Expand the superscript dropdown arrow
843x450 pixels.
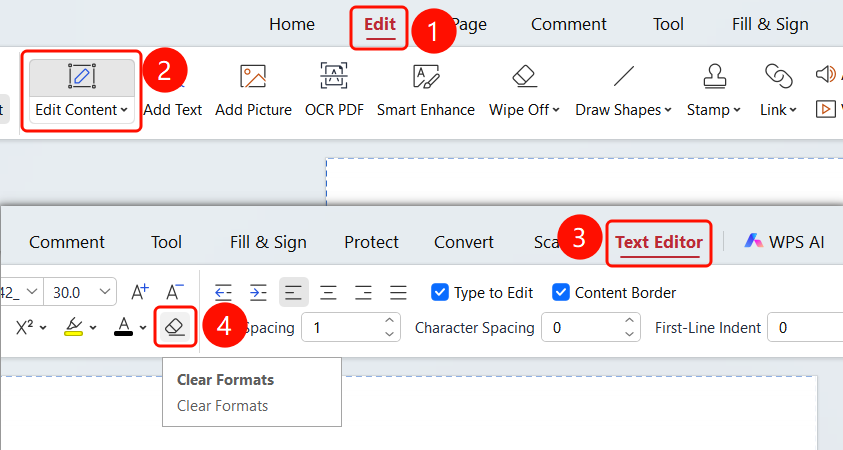tap(43, 327)
